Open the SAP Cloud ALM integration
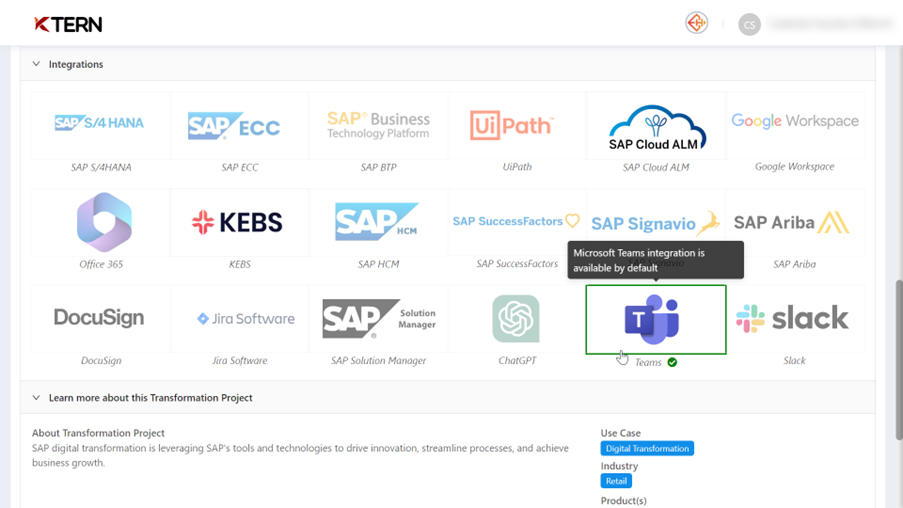 coord(656,125)
